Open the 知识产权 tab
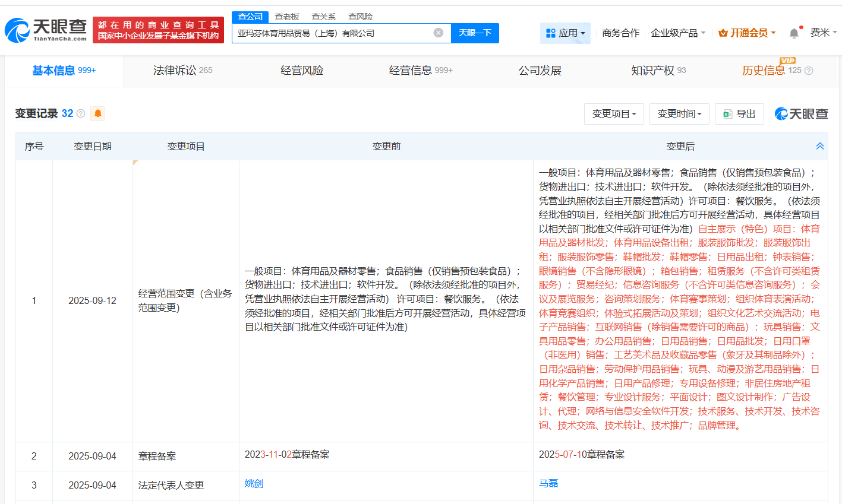The width and height of the screenshot is (842, 504). coord(654,70)
